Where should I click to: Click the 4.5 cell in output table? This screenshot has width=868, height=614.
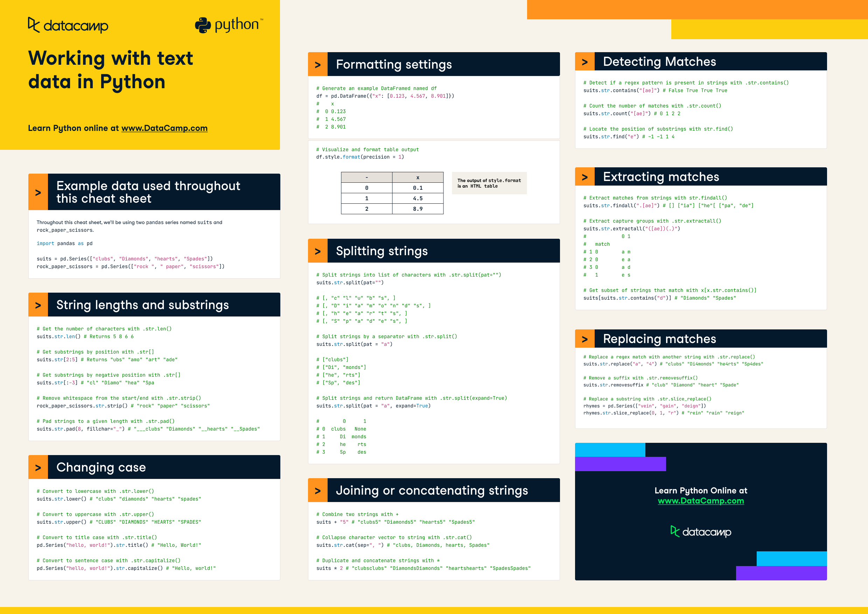[417, 198]
